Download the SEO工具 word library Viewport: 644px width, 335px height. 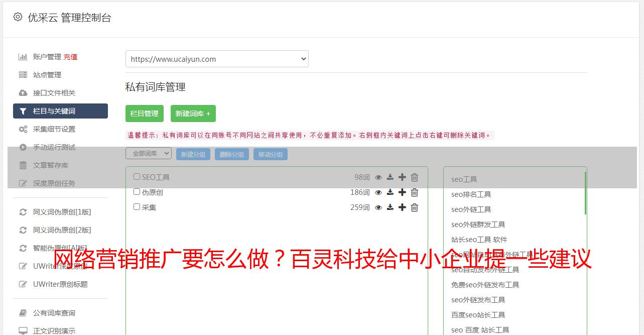coord(390,177)
